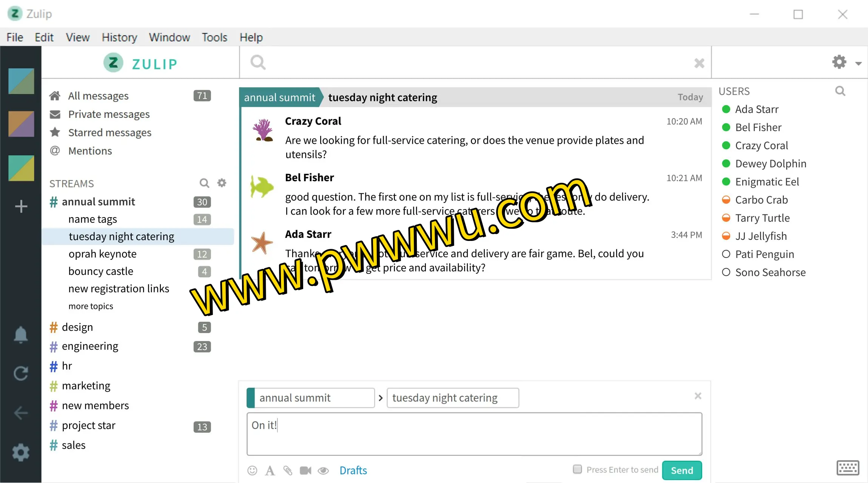Viewport: 868px width, 483px height.
Task: Toggle message preview eye icon
Action: (323, 470)
